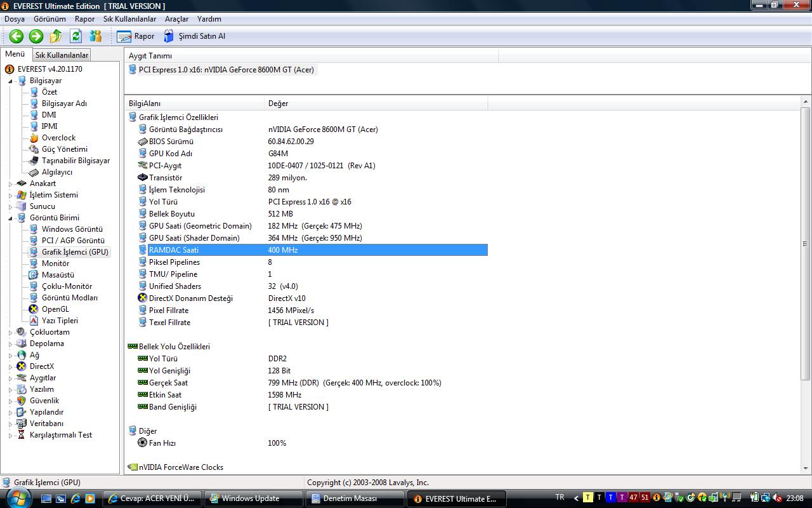Screen dimensions: 812x508
Task: Expand the İşletim Sistemi tree node
Action: [10, 195]
